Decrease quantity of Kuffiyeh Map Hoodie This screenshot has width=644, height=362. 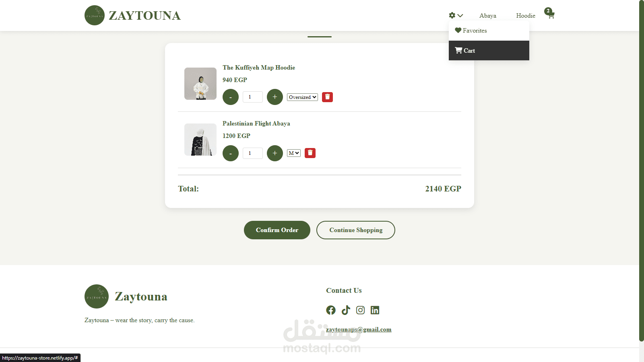(x=231, y=97)
